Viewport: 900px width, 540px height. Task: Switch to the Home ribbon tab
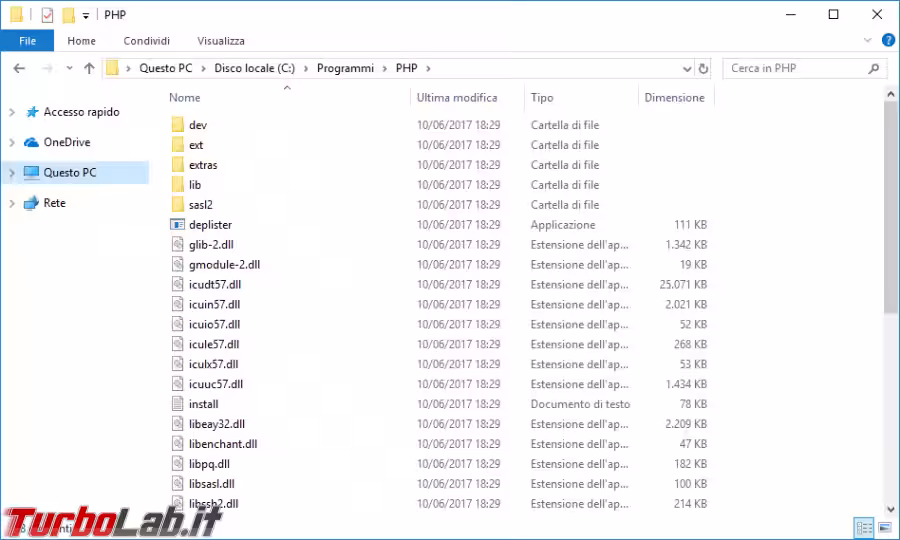[x=82, y=41]
